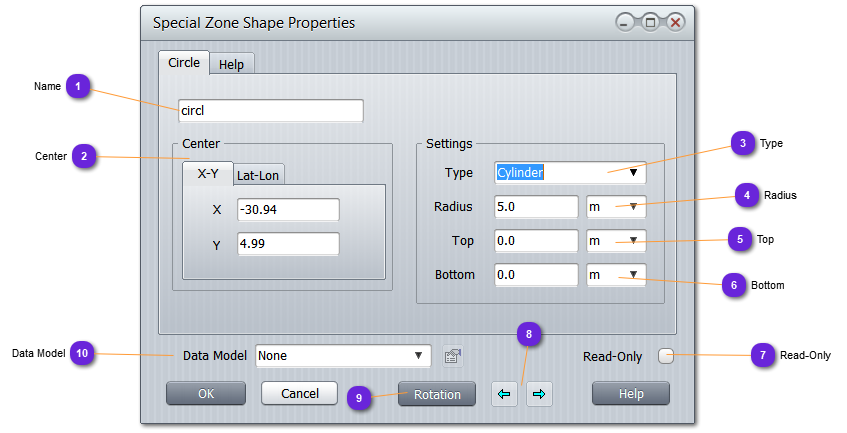
Task: Open the Top unit dropdown
Action: (632, 241)
